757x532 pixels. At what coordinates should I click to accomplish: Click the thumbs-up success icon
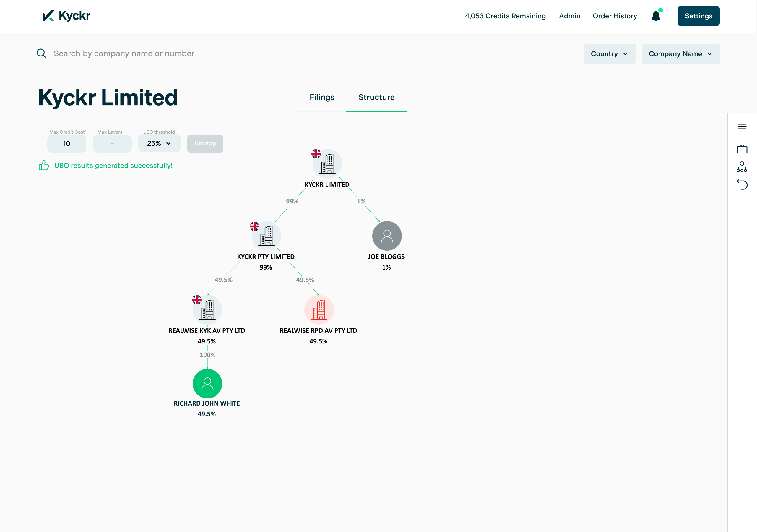pyautogui.click(x=43, y=165)
